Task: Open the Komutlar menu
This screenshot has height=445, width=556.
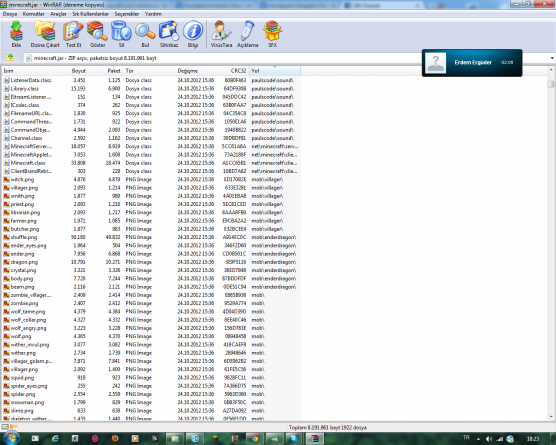Action: tap(33, 14)
